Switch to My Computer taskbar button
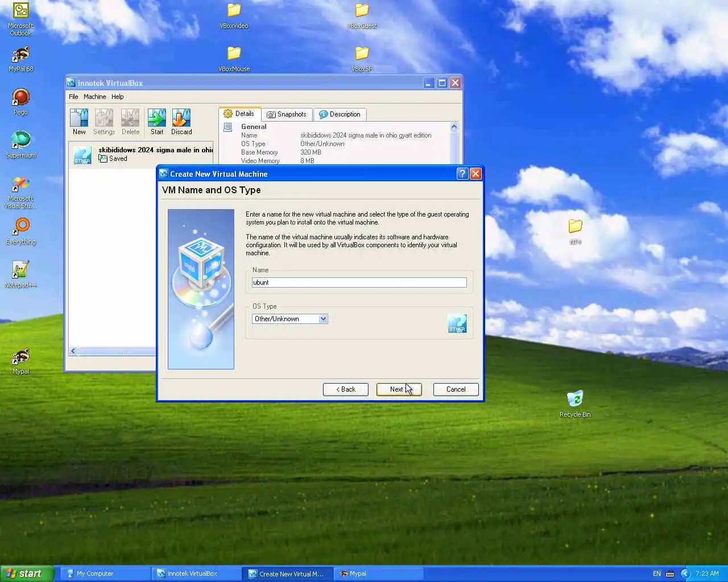The height and width of the screenshot is (582, 728). [x=106, y=573]
